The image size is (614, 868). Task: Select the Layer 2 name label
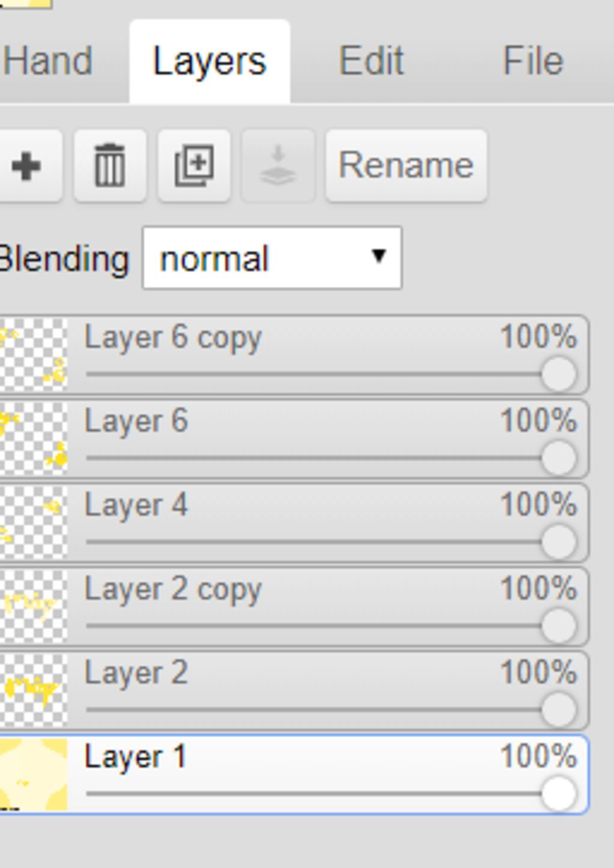point(136,673)
